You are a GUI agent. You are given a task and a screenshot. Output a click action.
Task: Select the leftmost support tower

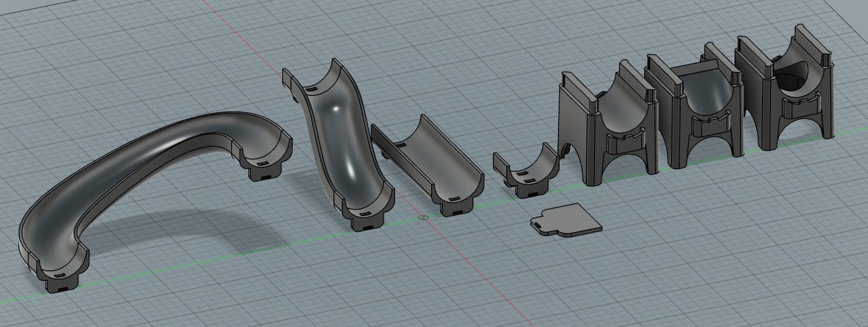point(607,124)
